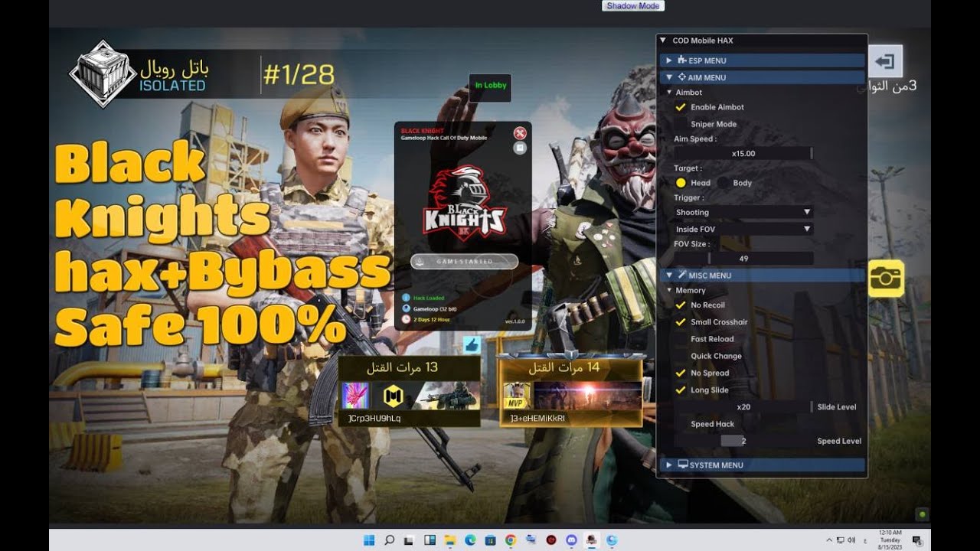
Task: Expand the SYSTEM MENU section arrow
Action: [669, 465]
